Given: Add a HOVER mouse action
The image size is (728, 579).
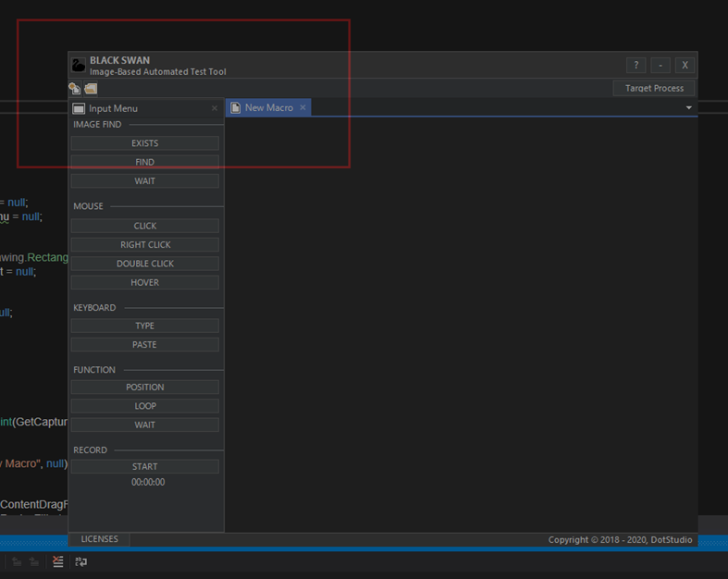Looking at the screenshot, I should (145, 282).
